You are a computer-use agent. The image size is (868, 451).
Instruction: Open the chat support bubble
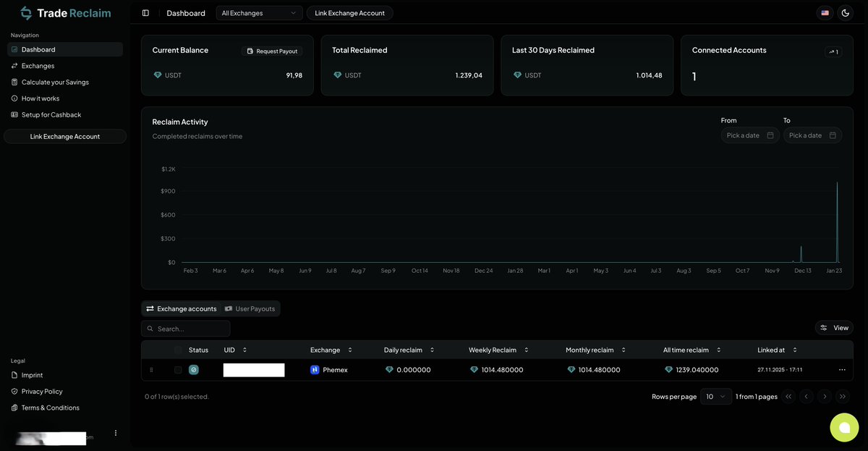[844, 427]
